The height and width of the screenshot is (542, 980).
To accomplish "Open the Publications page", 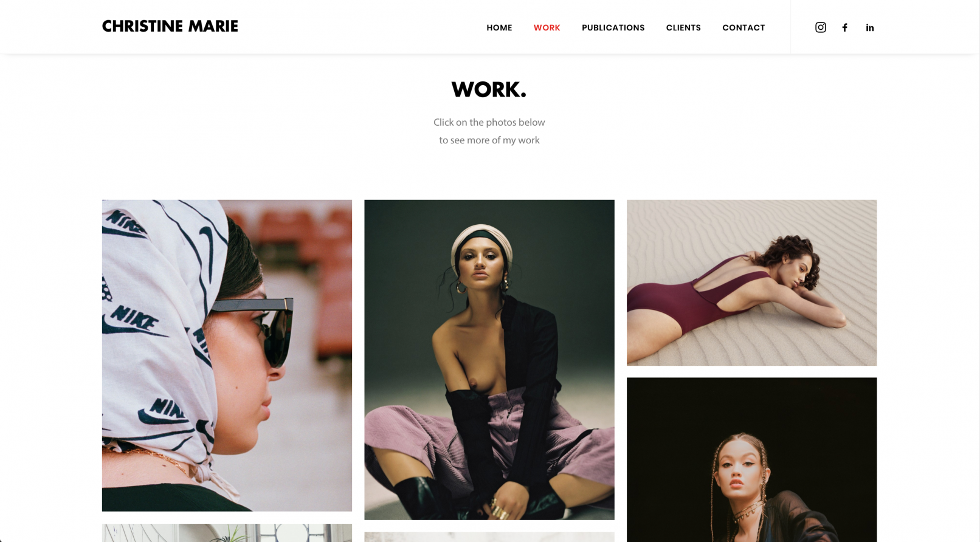I will 613,27.
